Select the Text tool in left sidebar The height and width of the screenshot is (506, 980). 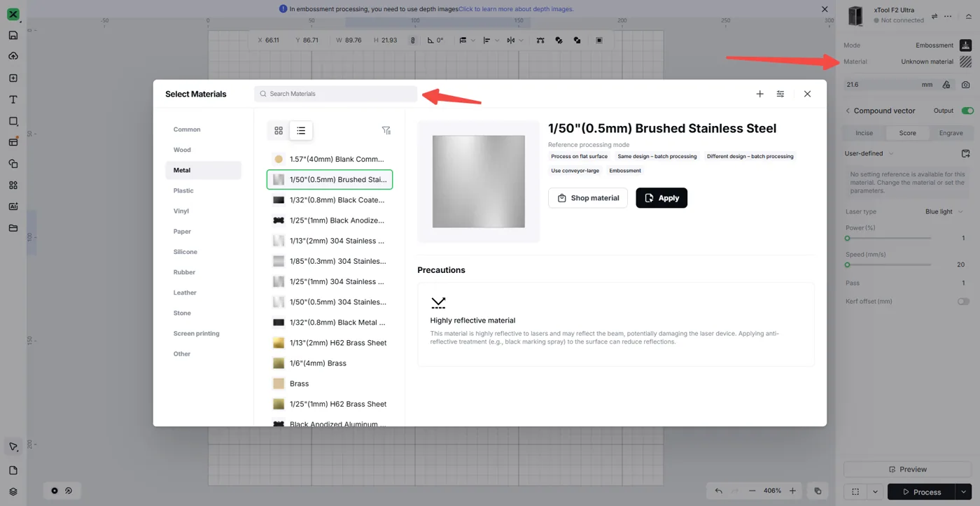pyautogui.click(x=13, y=99)
